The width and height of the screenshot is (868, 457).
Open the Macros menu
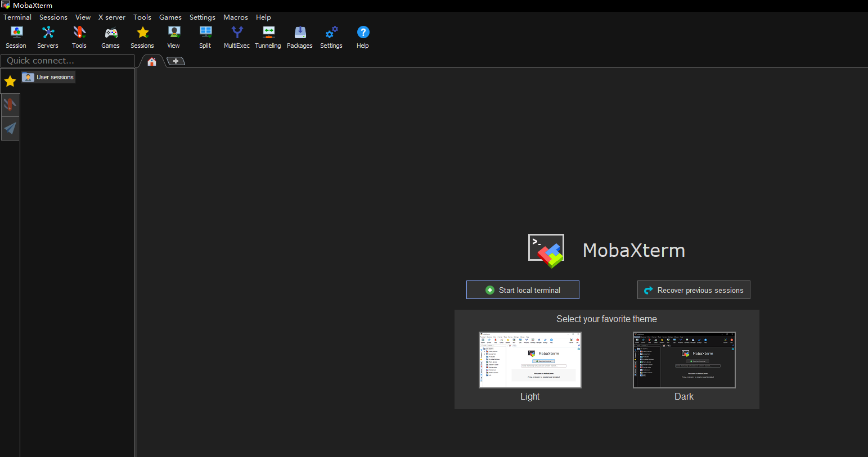click(x=236, y=17)
